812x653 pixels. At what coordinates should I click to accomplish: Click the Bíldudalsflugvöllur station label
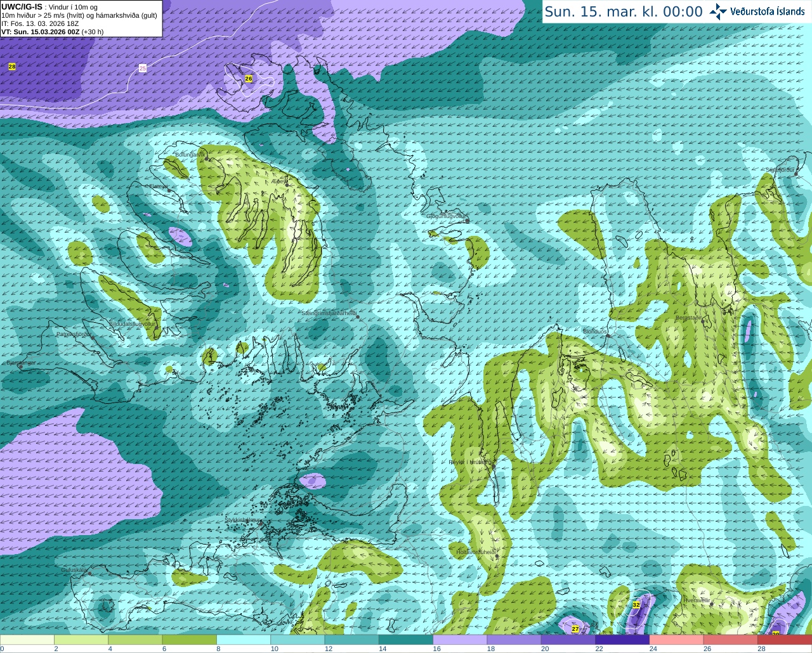point(133,323)
